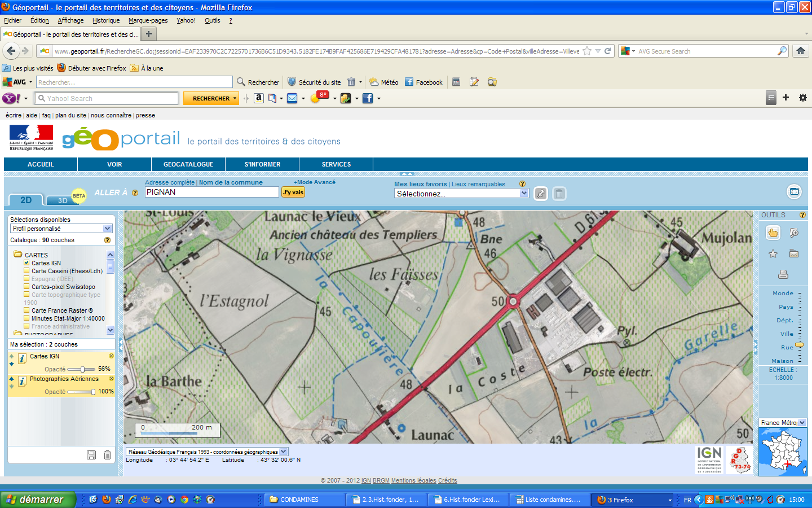This screenshot has width=812, height=508.
Task: Collapse the top search bar with arrow handle
Action: [407, 174]
